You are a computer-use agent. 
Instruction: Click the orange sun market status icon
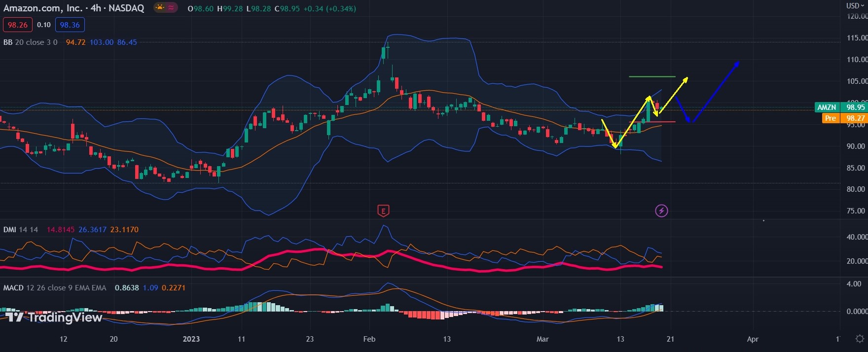(160, 7)
